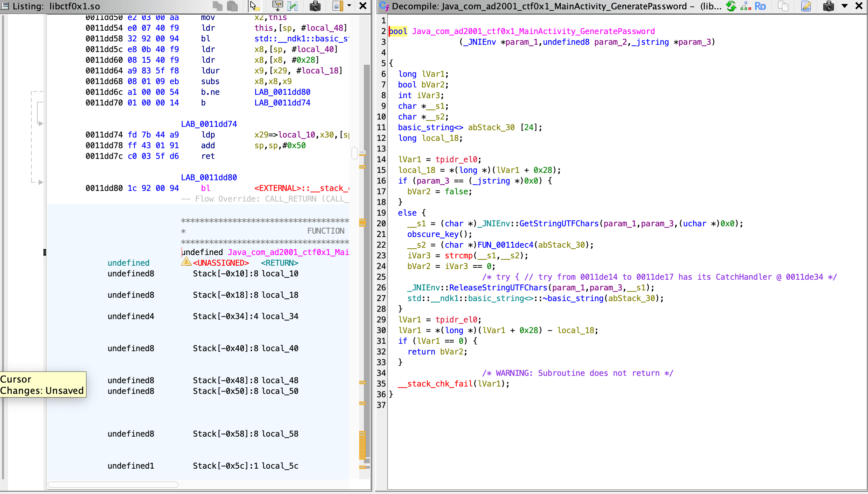This screenshot has width=868, height=494.
Task: Click the Decompile panel title text
Action: click(557, 6)
